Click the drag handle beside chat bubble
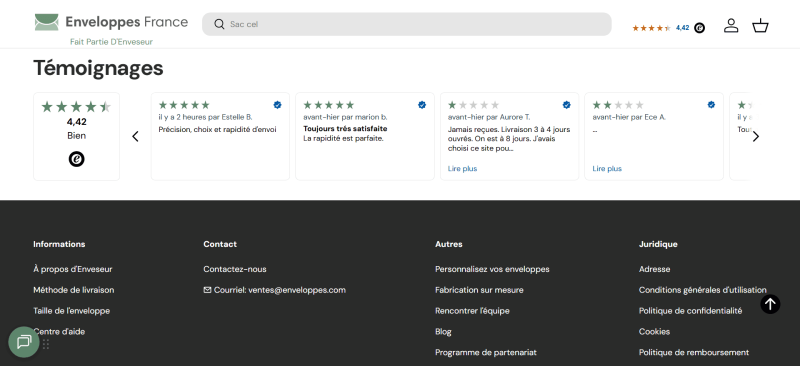This screenshot has width=800, height=366. tap(46, 344)
